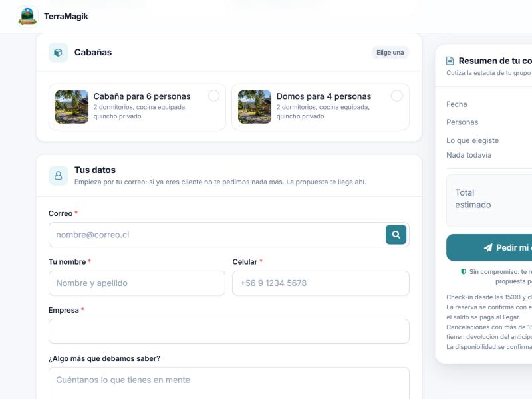The width and height of the screenshot is (532, 399).
Task: Click the Tus datos person icon
Action: (59, 176)
